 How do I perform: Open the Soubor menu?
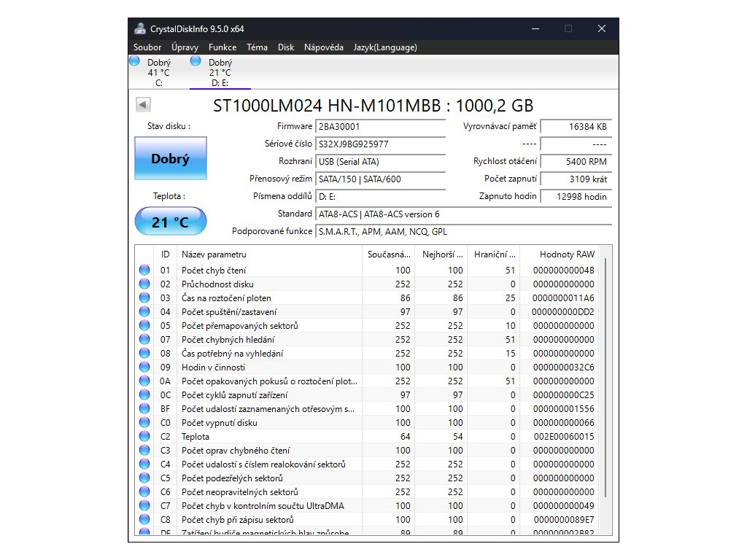pos(147,47)
